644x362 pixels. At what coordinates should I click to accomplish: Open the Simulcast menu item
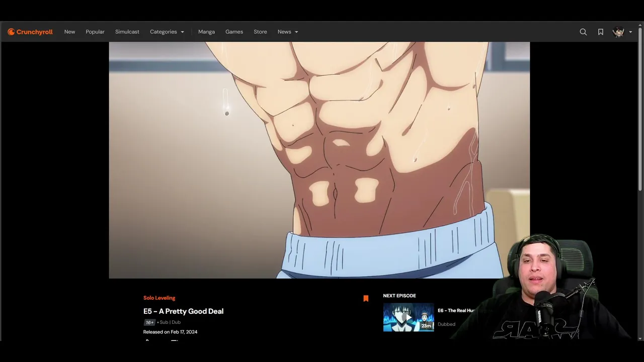[x=127, y=32]
